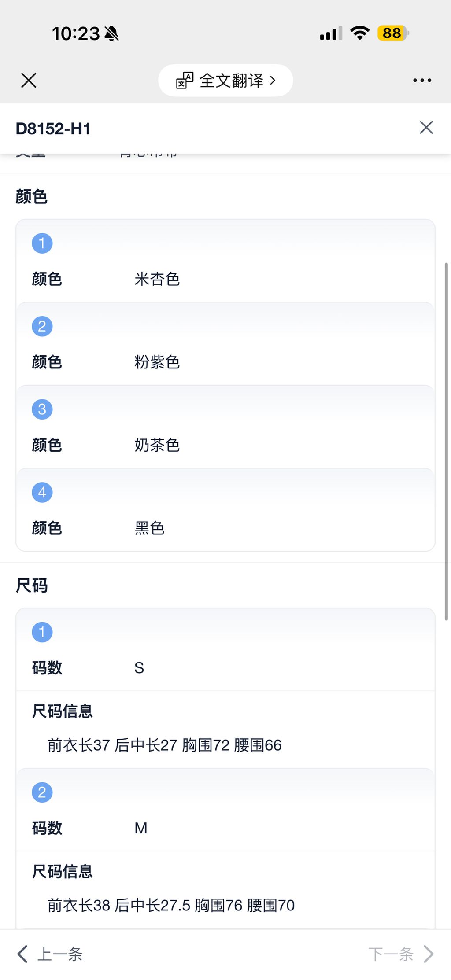
Task: Tap the size M measurement info text
Action: tap(171, 905)
